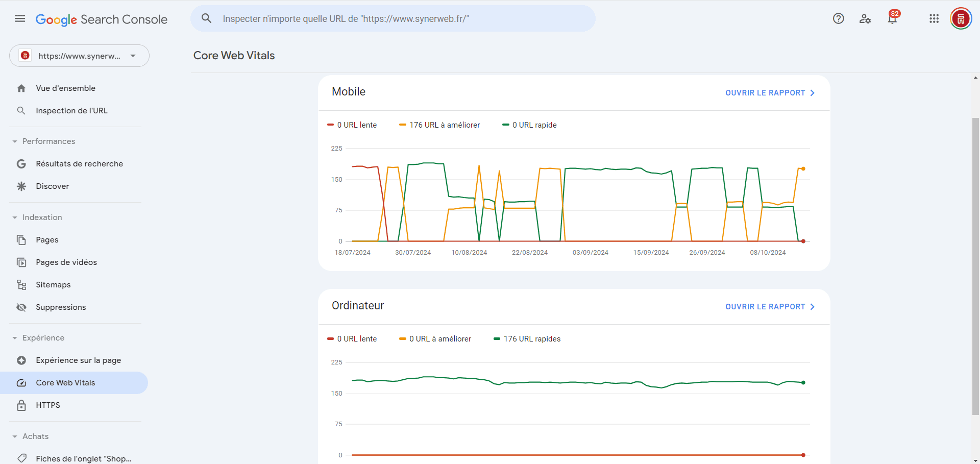
Task: Click the Ordinateur card heading
Action: [358, 306]
